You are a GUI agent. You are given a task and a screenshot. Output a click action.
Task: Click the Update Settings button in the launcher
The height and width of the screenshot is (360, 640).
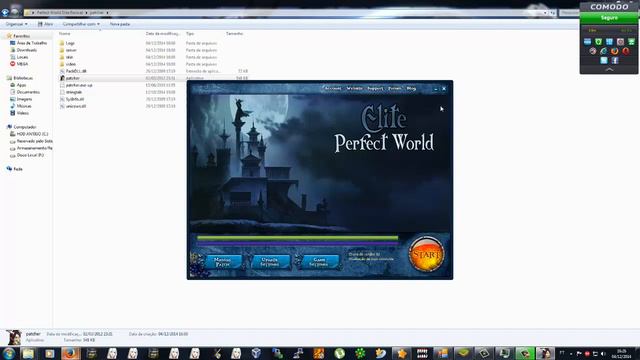point(270,262)
